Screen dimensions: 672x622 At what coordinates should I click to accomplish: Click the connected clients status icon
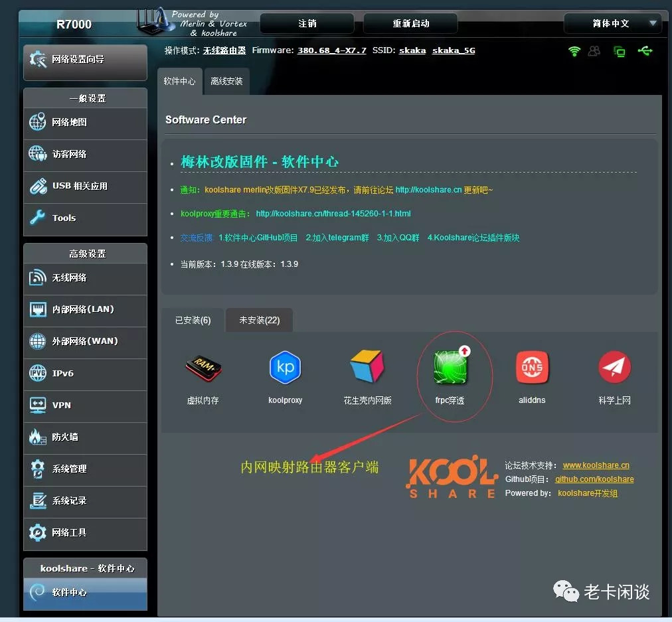(594, 51)
